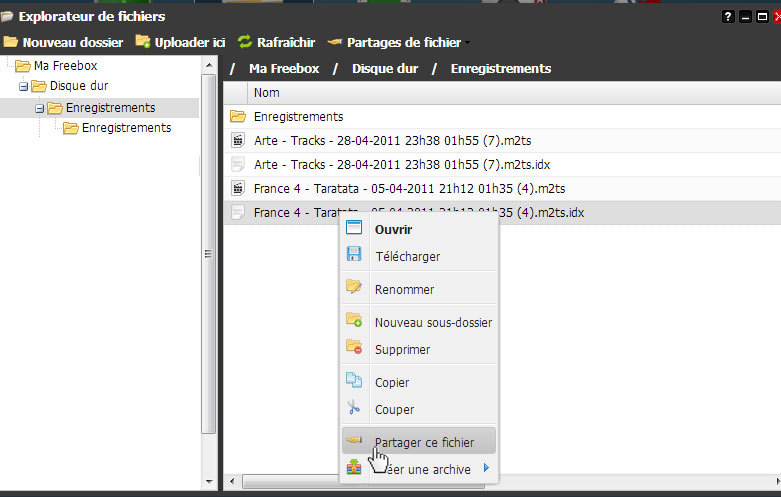Click Télécharger floppy disk icon
The width and height of the screenshot is (781, 497).
354,254
